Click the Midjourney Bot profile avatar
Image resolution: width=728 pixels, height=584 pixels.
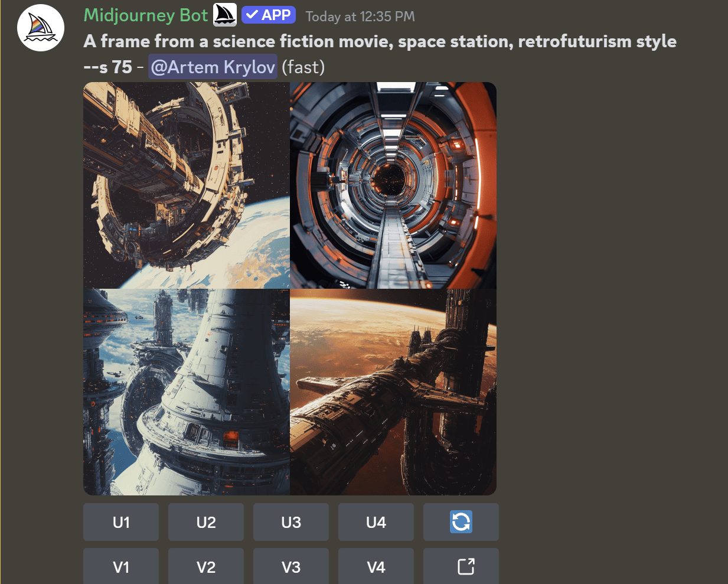point(41,28)
